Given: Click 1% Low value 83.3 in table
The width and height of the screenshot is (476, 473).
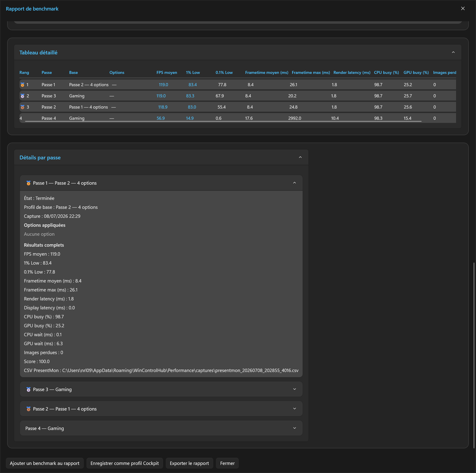Looking at the screenshot, I should (190, 96).
